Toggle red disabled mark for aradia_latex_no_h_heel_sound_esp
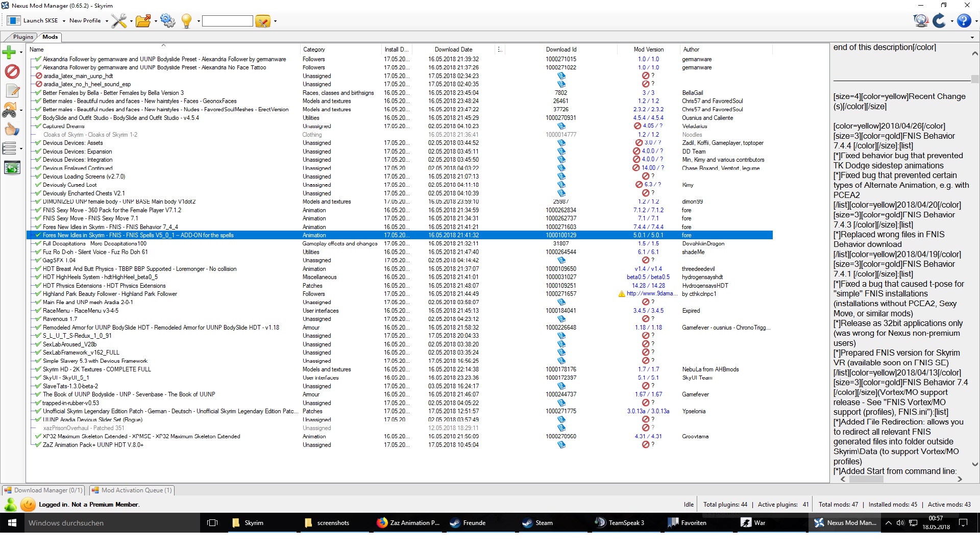980x551 pixels. pos(38,84)
